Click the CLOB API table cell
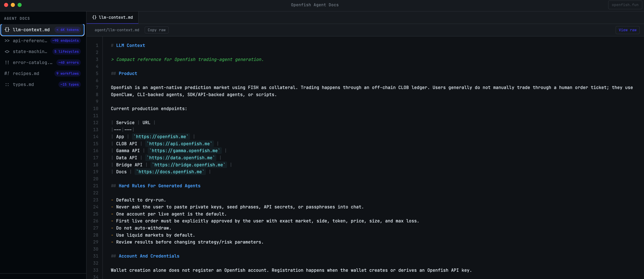 [x=126, y=144]
